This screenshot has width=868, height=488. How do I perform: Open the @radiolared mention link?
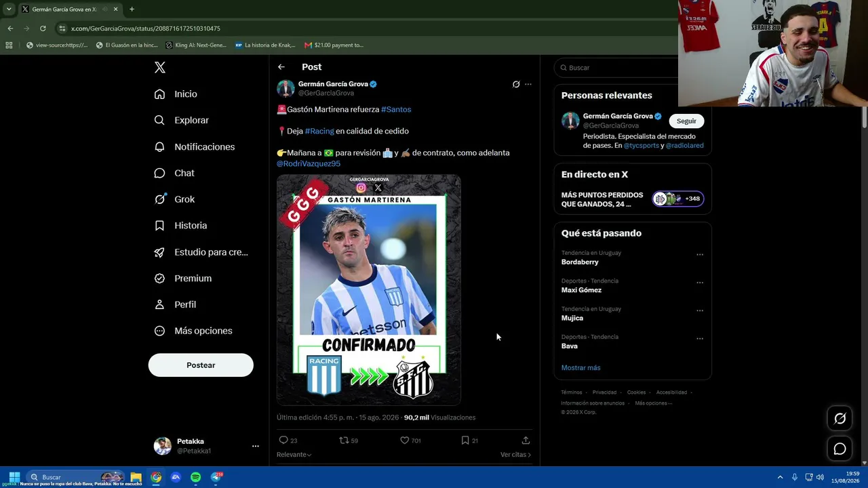coord(685,146)
